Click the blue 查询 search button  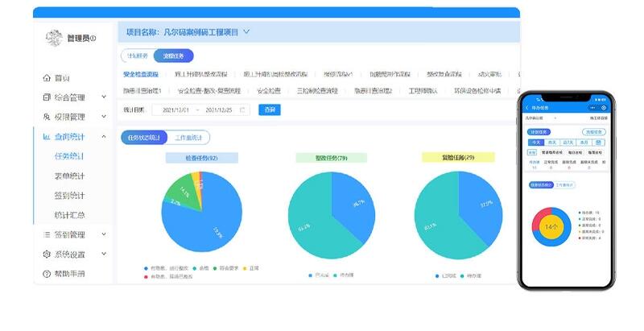(x=269, y=110)
